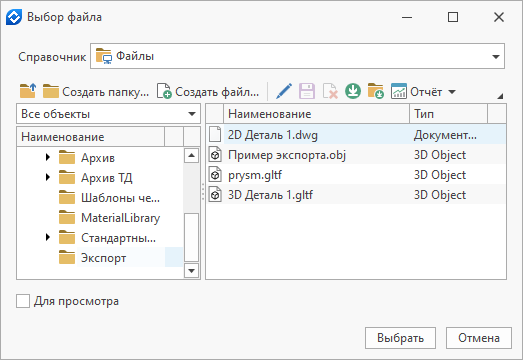Viewport: 523px width, 360px height.
Task: Click the 2D Деталь 1.dwg file icon
Action: pos(215,134)
